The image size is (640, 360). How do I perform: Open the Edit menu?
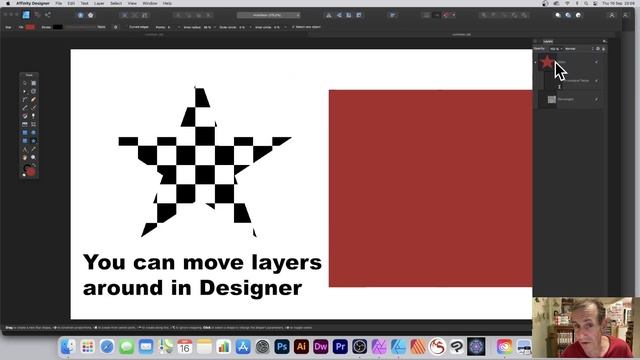[71, 3]
